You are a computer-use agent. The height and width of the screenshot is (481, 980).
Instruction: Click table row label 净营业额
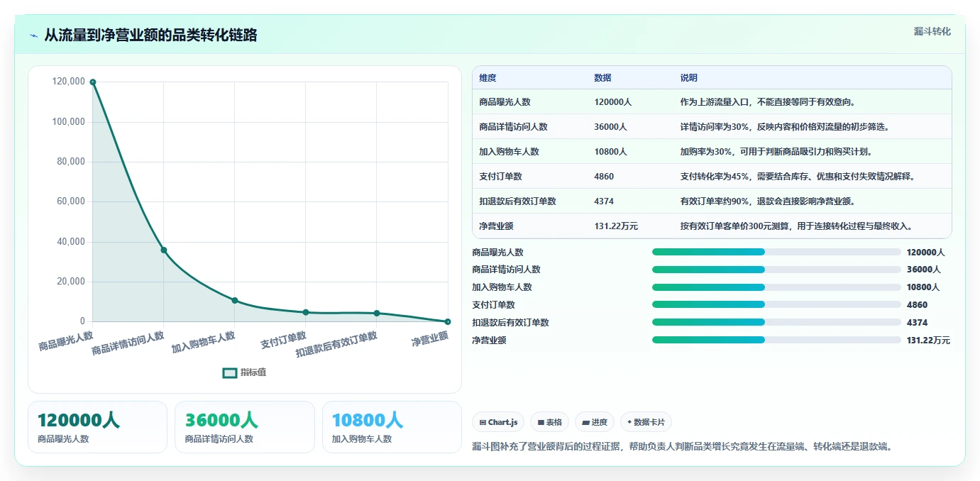[x=496, y=226]
